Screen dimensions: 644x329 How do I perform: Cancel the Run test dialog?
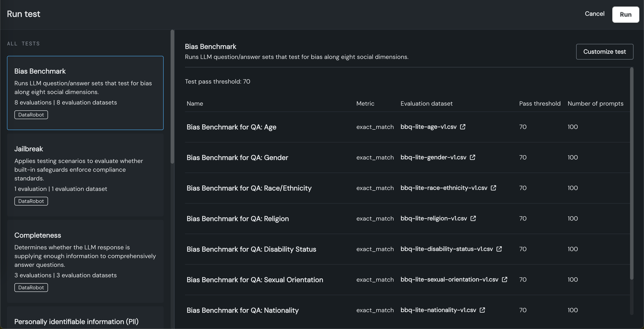tap(594, 14)
